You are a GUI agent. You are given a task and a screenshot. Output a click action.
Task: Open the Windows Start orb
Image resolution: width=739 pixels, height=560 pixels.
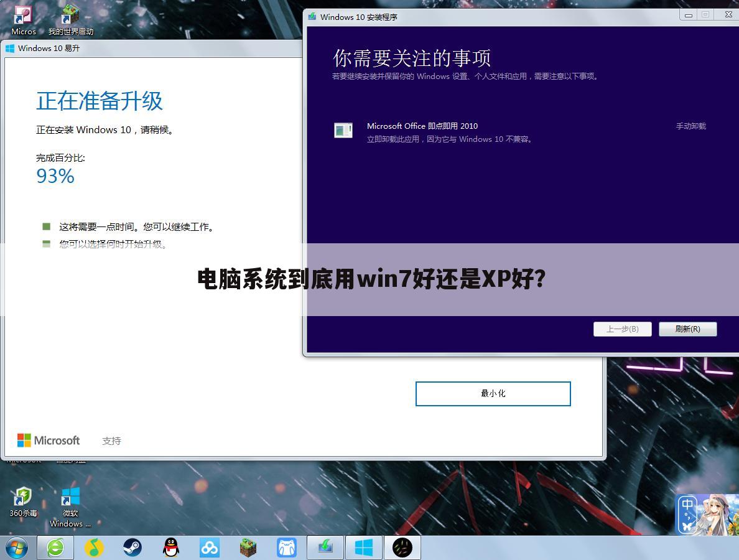coord(17,548)
